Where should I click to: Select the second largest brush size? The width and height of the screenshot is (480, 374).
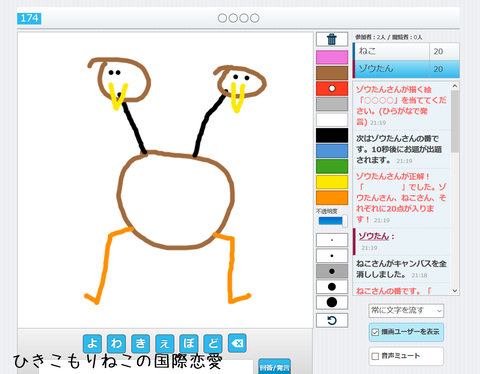click(332, 287)
